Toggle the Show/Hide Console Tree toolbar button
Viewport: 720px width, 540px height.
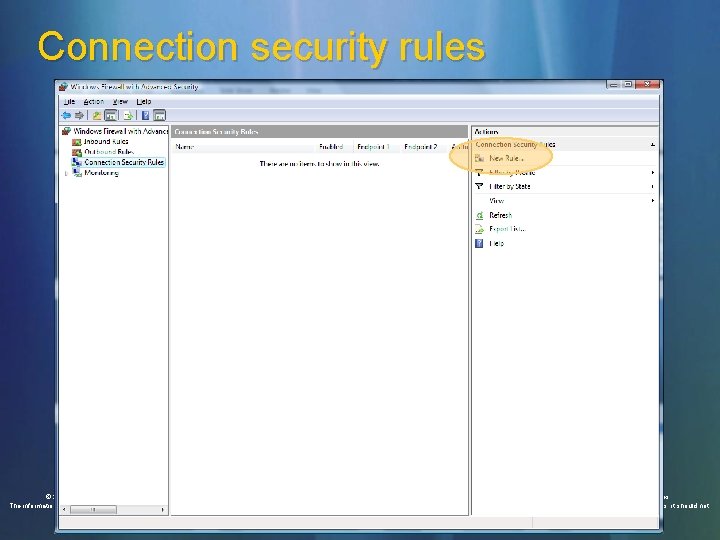tap(111, 115)
